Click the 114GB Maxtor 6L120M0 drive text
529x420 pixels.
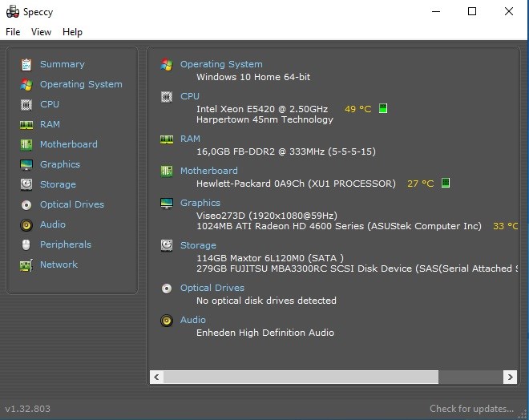tap(270, 258)
